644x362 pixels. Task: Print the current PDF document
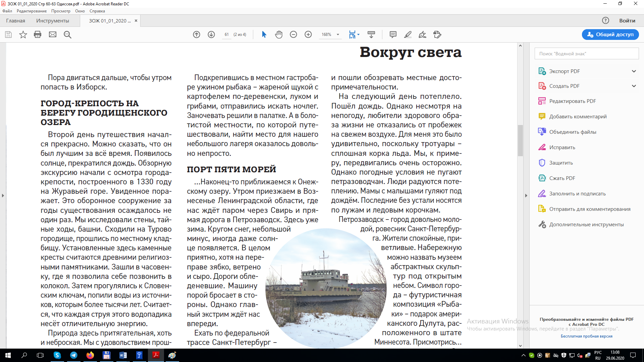click(38, 34)
